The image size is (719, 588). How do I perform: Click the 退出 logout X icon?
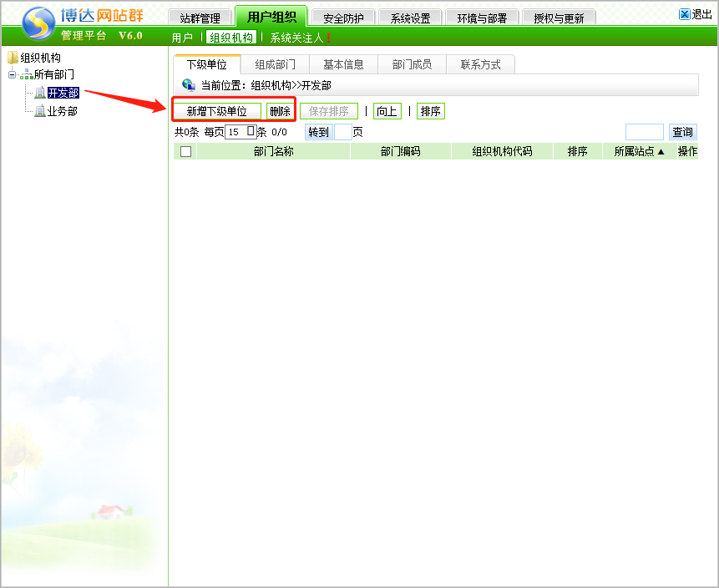tap(685, 14)
